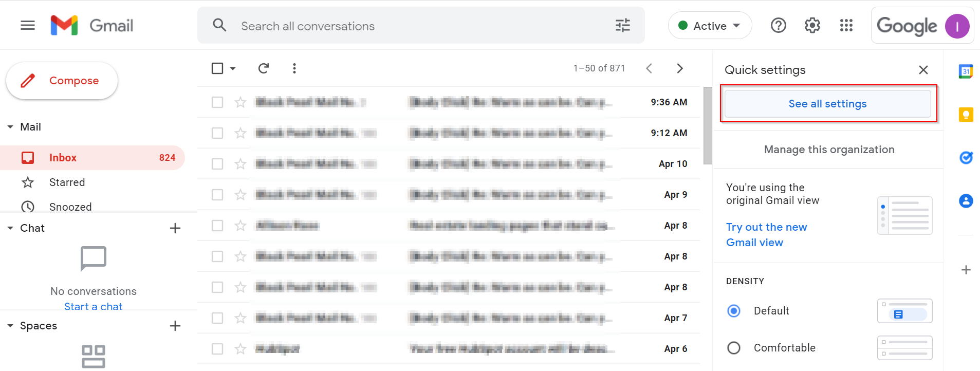Click the search options filter icon
This screenshot has width=980, height=371.
pyautogui.click(x=622, y=25)
